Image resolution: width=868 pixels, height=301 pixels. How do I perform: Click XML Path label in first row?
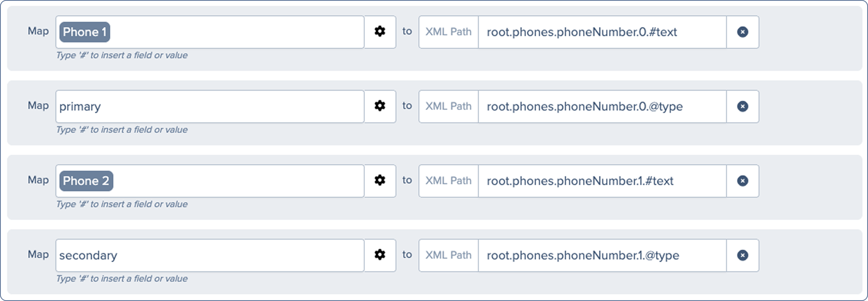[x=448, y=32]
